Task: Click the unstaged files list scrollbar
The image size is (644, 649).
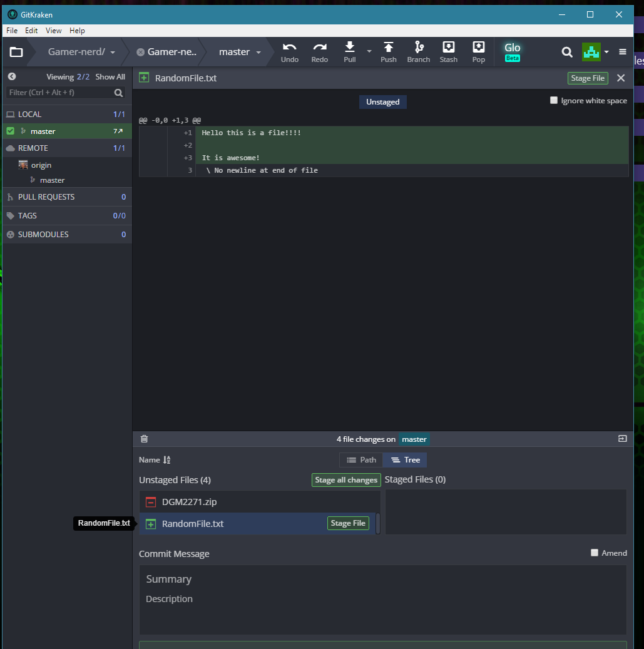Action: point(378,524)
